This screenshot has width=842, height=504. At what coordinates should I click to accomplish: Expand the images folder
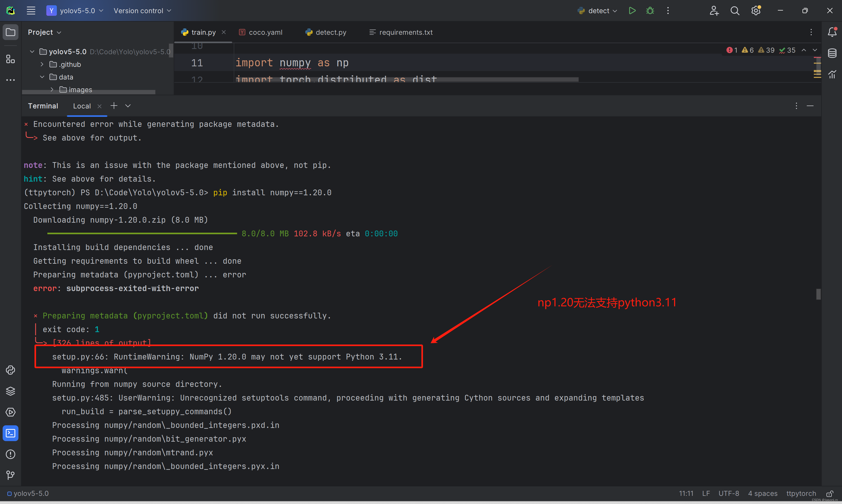[x=52, y=89]
